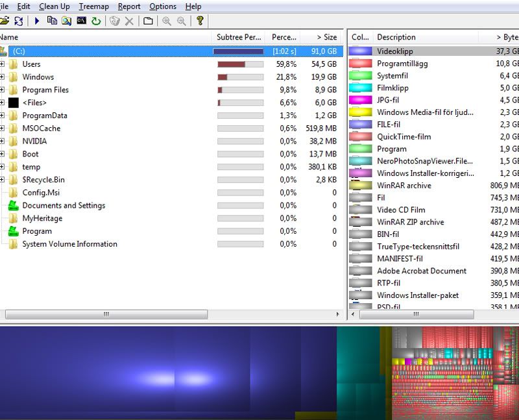Select the (C:) drive row

[175, 51]
